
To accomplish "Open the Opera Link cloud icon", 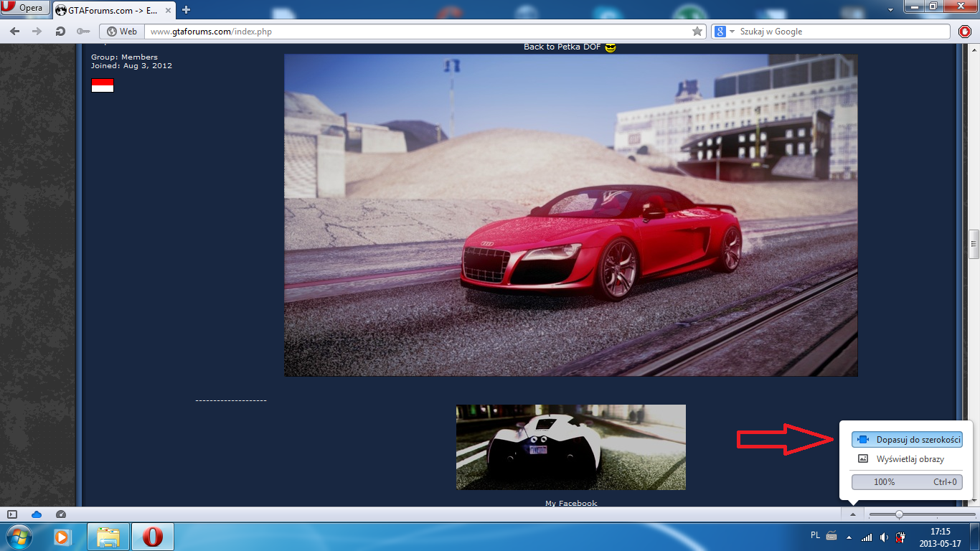I will pos(37,514).
